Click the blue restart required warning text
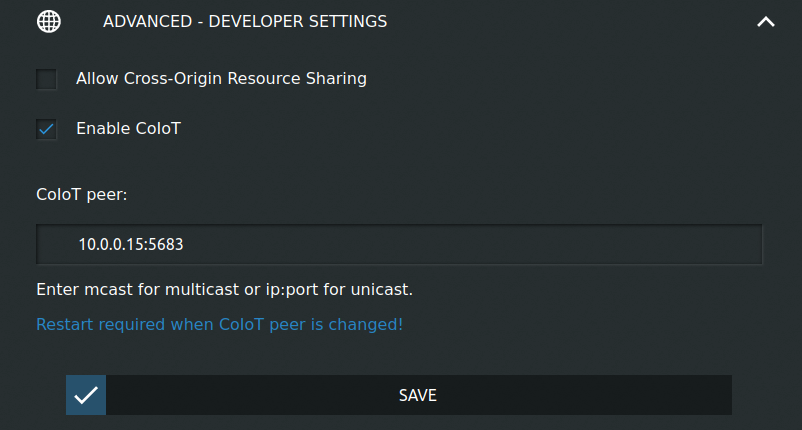The height and width of the screenshot is (430, 802). [219, 325]
